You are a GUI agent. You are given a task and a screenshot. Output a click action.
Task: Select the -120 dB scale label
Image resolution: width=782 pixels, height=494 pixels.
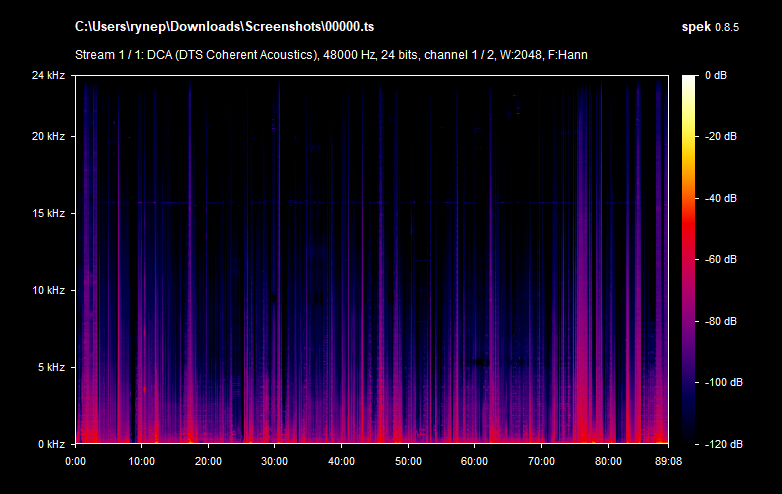[x=720, y=444]
